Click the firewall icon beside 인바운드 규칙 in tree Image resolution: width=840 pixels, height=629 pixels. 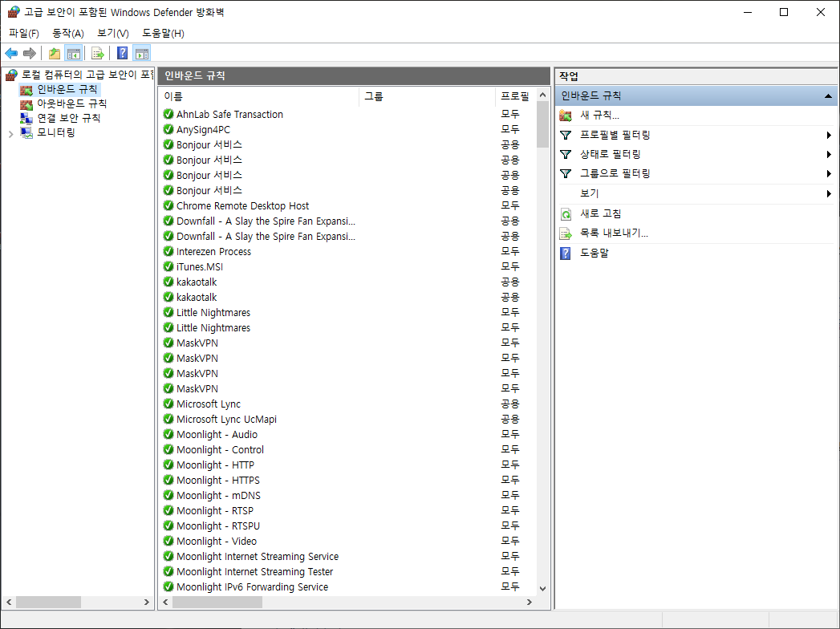(26, 90)
